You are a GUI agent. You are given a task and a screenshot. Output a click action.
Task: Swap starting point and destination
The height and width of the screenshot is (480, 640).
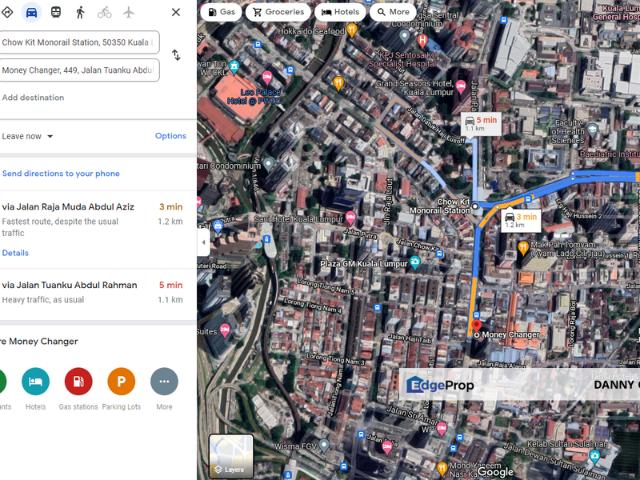(176, 55)
